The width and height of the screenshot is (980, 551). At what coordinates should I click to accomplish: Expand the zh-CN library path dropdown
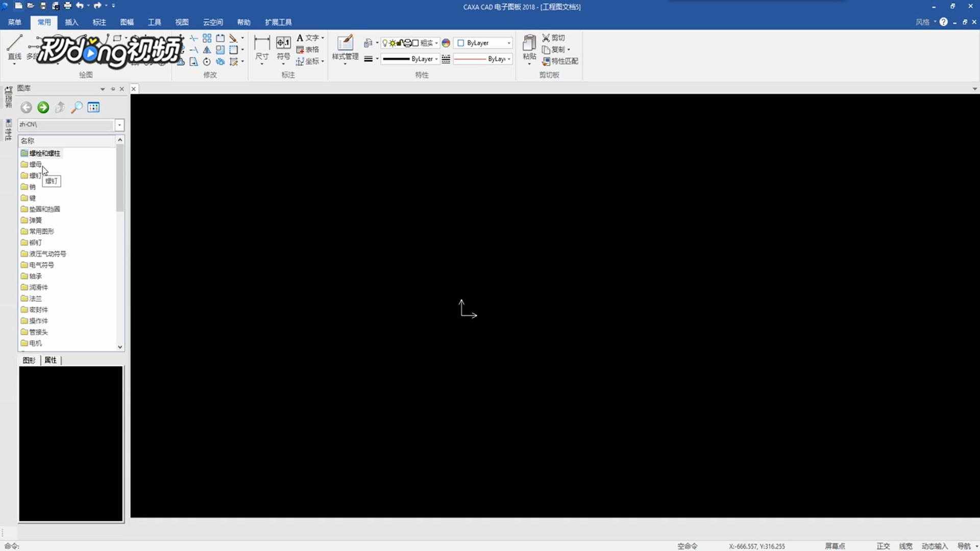(119, 125)
